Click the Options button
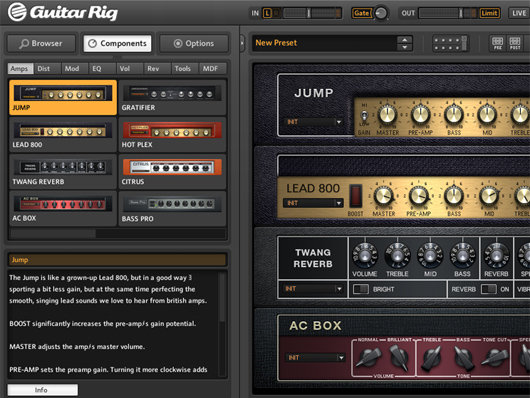This screenshot has height=398, width=530. coord(194,44)
